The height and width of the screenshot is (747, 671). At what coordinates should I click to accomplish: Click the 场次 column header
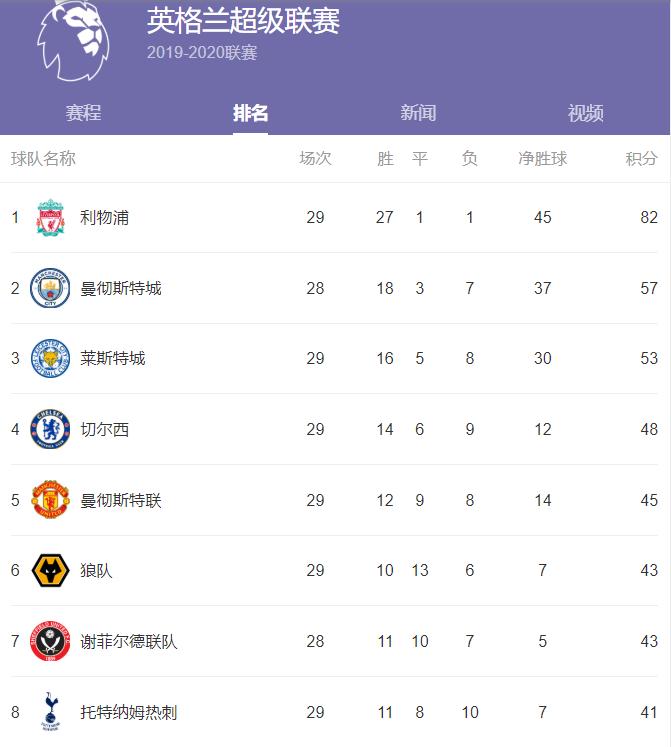(315, 159)
